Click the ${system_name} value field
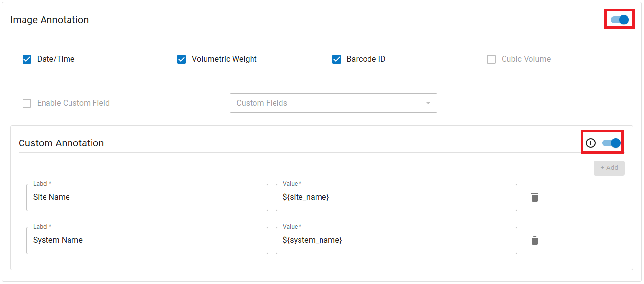This screenshot has width=644, height=284. (x=396, y=240)
